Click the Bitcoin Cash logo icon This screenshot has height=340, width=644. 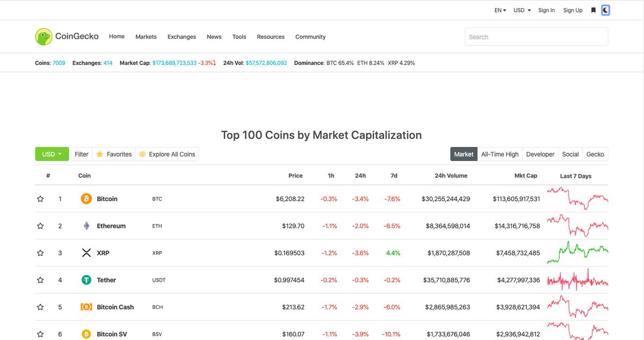[x=86, y=307]
